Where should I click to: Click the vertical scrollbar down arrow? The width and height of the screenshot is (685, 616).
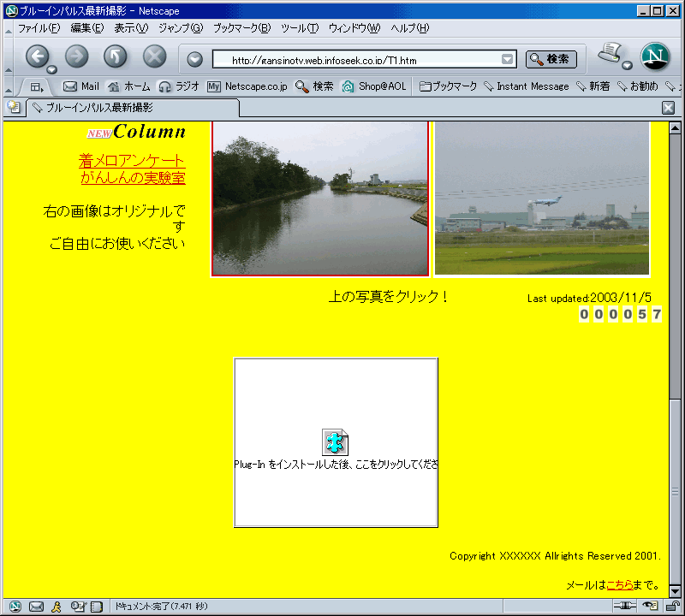tap(675, 590)
